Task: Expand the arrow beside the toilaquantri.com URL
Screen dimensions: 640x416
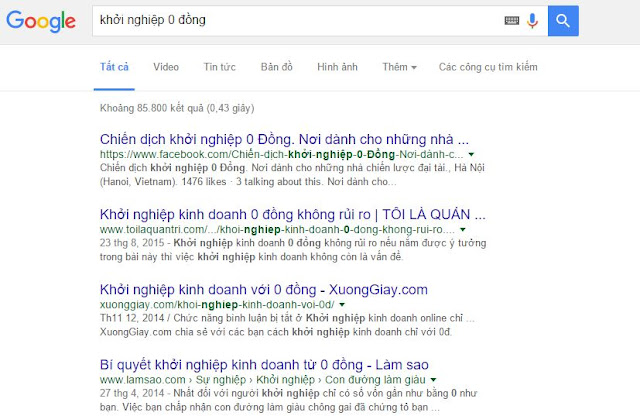Action: [463, 229]
